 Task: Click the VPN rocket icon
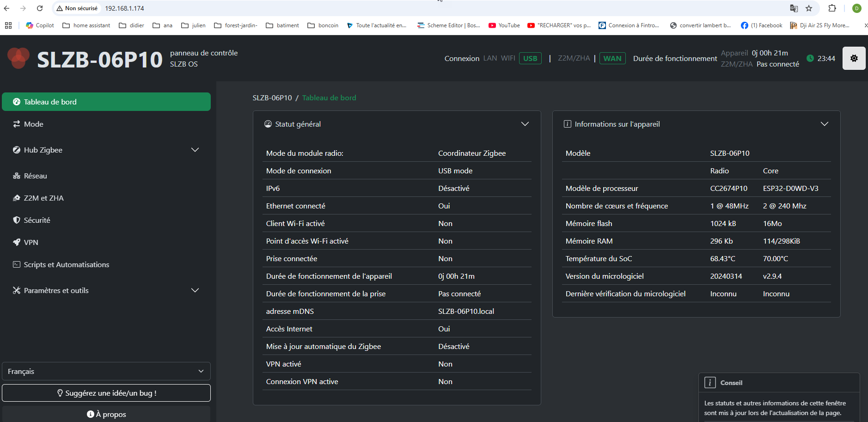click(17, 242)
